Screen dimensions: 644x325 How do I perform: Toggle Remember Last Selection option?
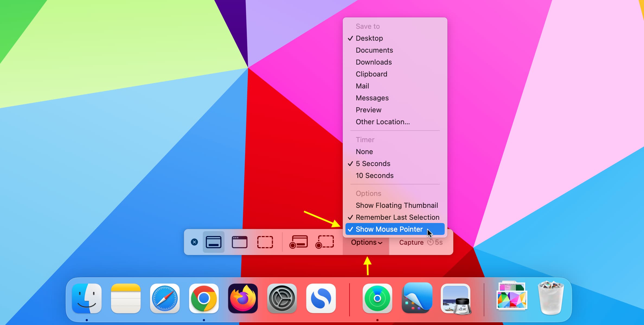tap(395, 217)
